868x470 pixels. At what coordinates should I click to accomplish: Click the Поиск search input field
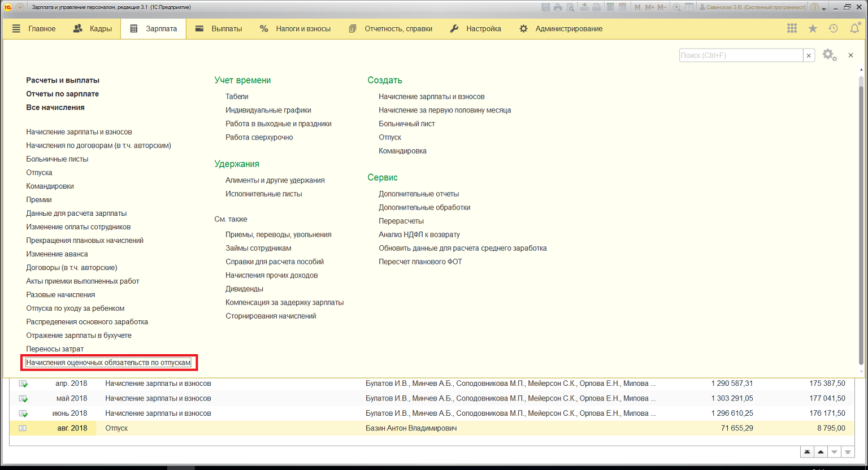[741, 55]
